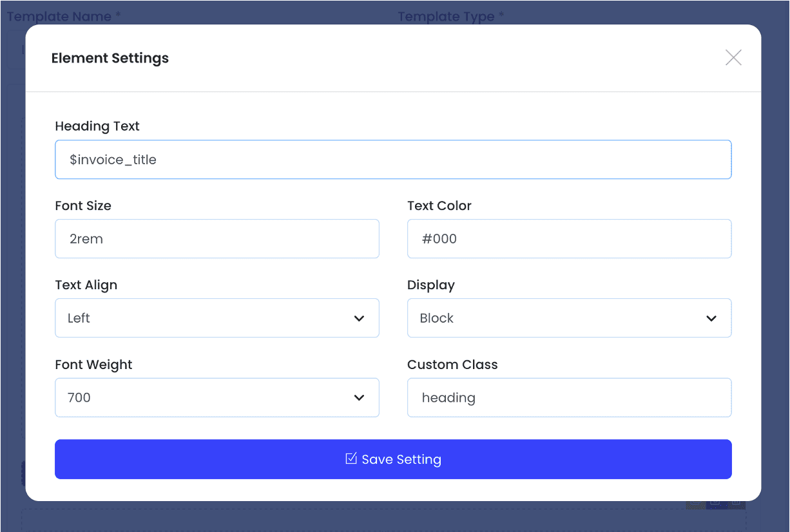Click the chevron arrow in Display field
The height and width of the screenshot is (532, 790).
(x=711, y=318)
